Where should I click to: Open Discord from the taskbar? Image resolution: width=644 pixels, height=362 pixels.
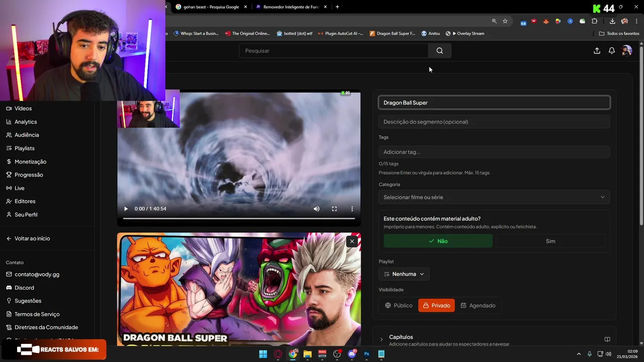tap(352, 354)
